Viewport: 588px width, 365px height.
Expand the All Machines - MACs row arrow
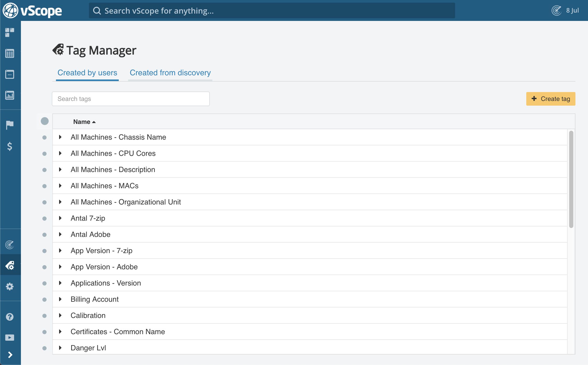(x=60, y=186)
